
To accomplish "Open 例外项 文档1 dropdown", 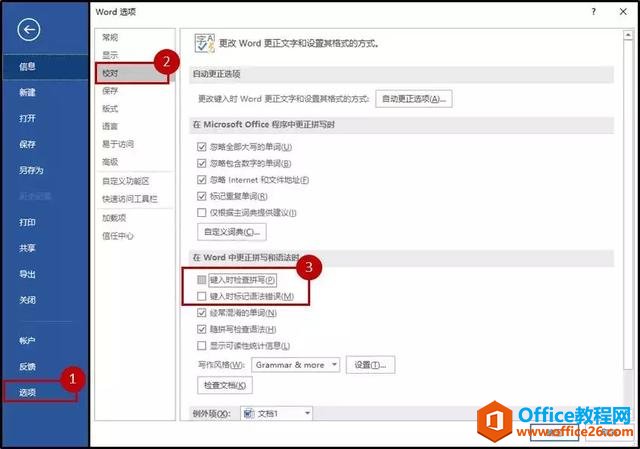I will tap(276, 413).
